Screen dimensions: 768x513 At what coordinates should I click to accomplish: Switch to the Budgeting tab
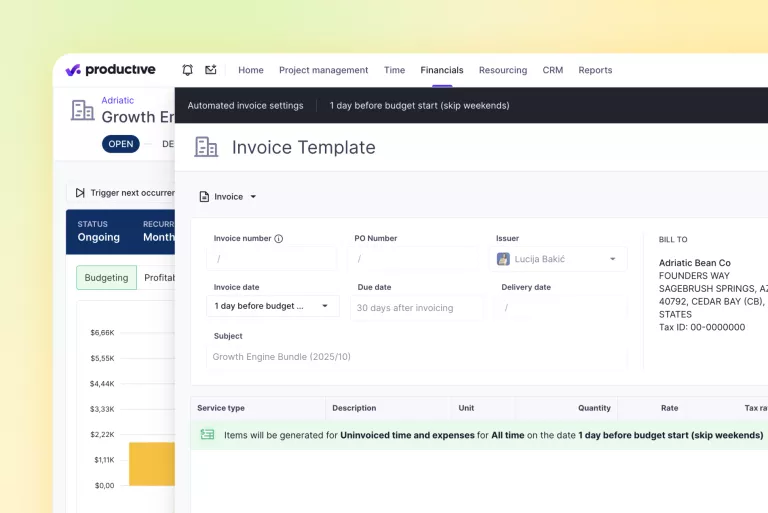(106, 278)
